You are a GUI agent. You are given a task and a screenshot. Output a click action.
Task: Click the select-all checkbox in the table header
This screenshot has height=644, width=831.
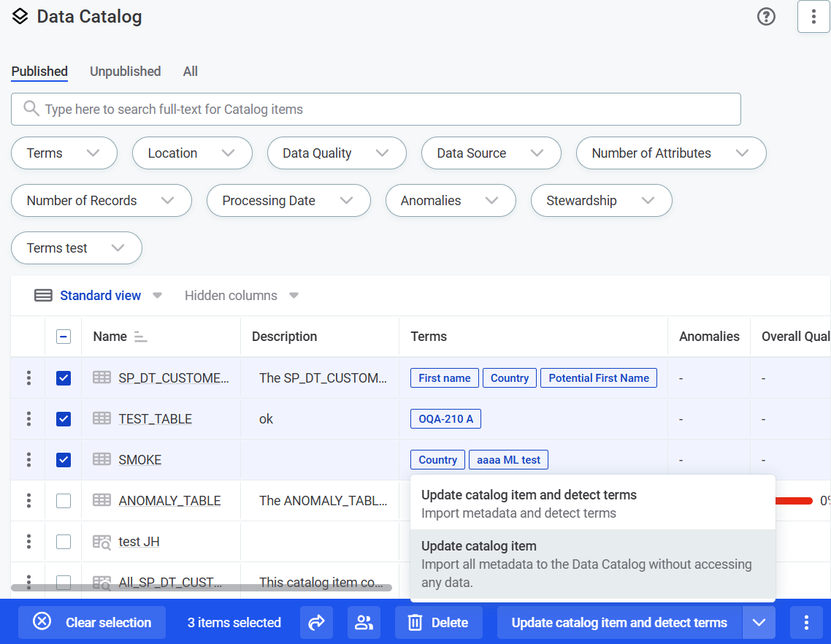pos(63,336)
